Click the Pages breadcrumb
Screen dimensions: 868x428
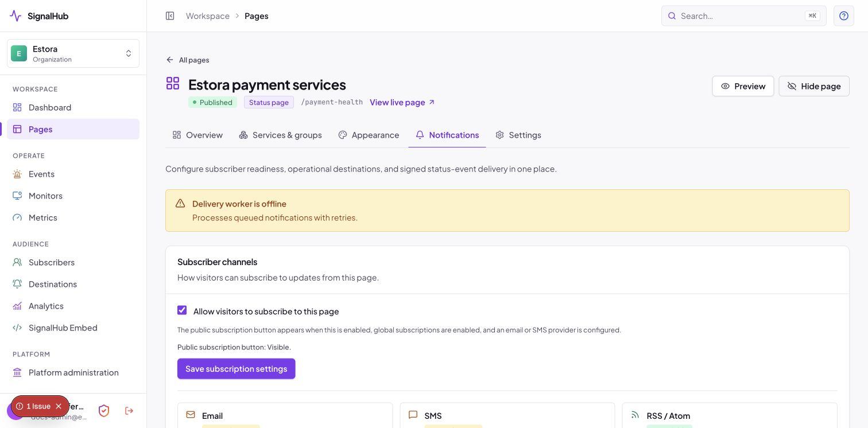[x=257, y=16]
